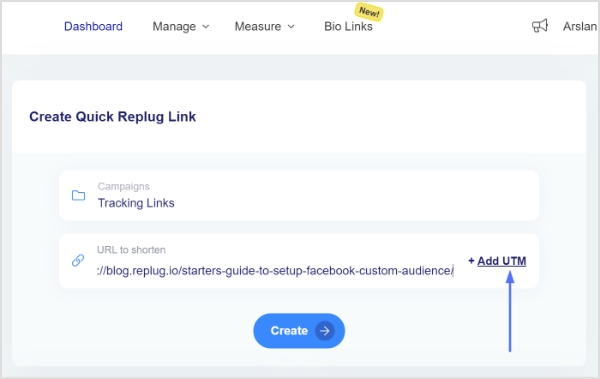Click the Campaigns field label
The image size is (600, 379).
[124, 186]
